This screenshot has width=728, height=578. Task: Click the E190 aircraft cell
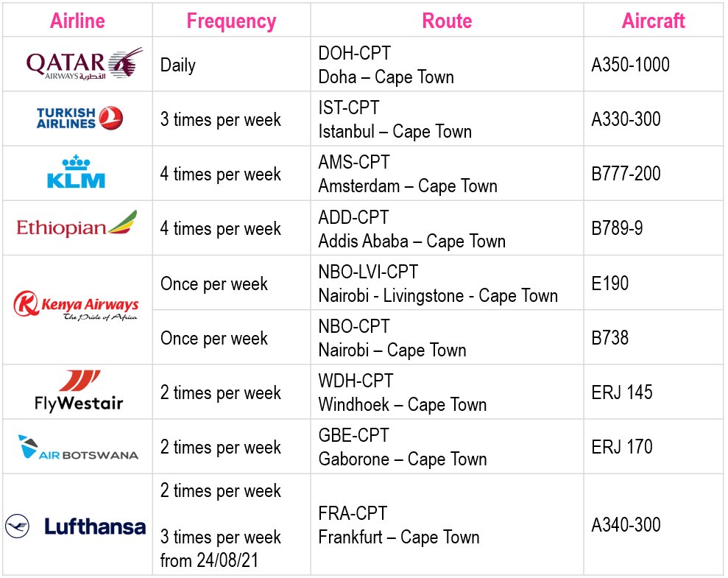coord(653,283)
